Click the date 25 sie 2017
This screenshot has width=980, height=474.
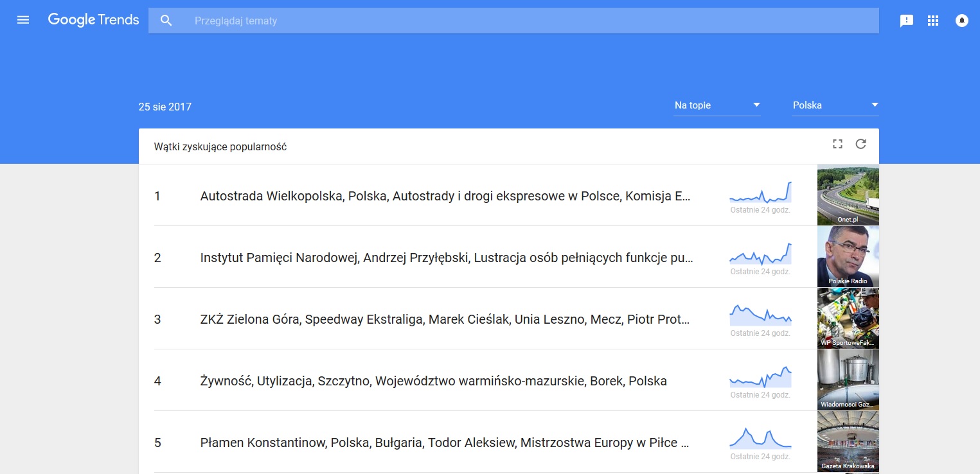(x=165, y=107)
